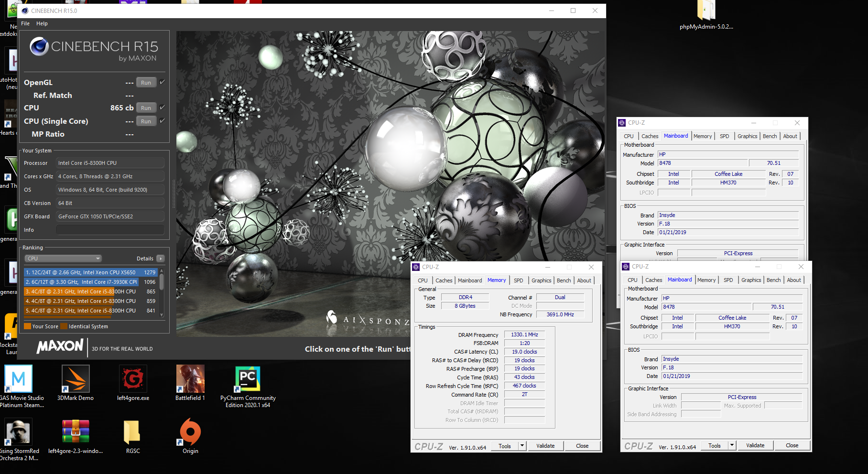The height and width of the screenshot is (474, 868).
Task: Open 3DMark Demo desktop icon
Action: pos(76,383)
